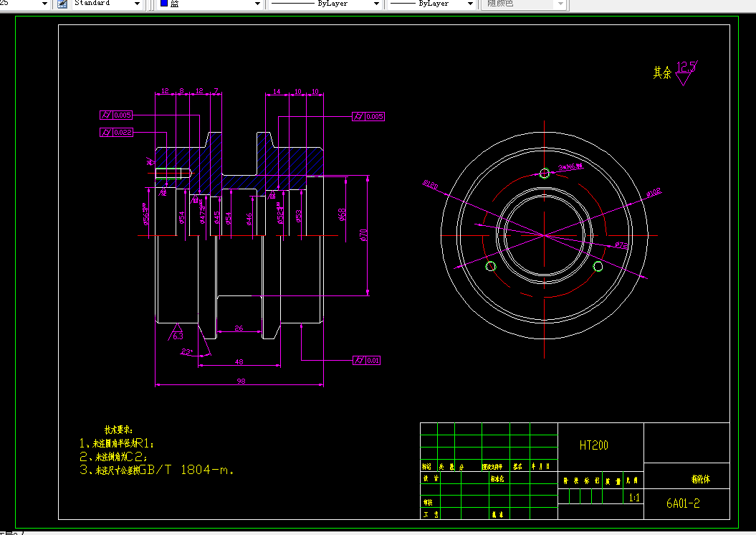The height and width of the screenshot is (535, 756).
Task: Click the 技术要求 heading text
Action: (119, 430)
